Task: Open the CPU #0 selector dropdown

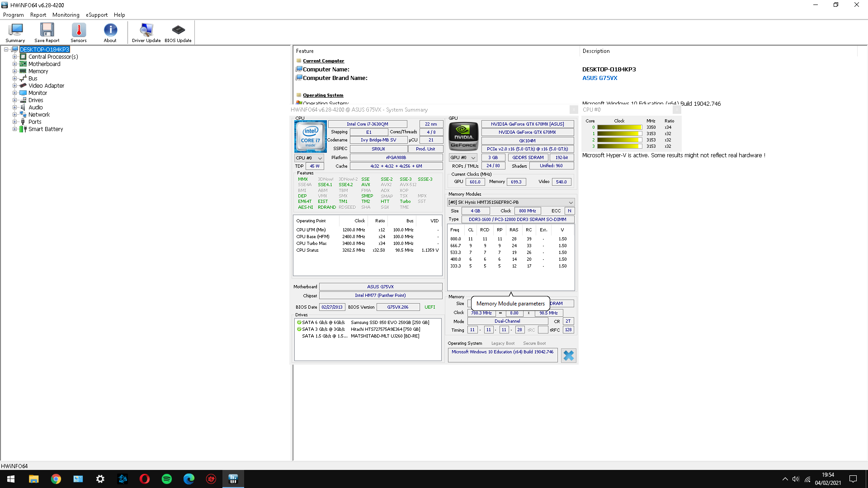Action: click(x=309, y=158)
